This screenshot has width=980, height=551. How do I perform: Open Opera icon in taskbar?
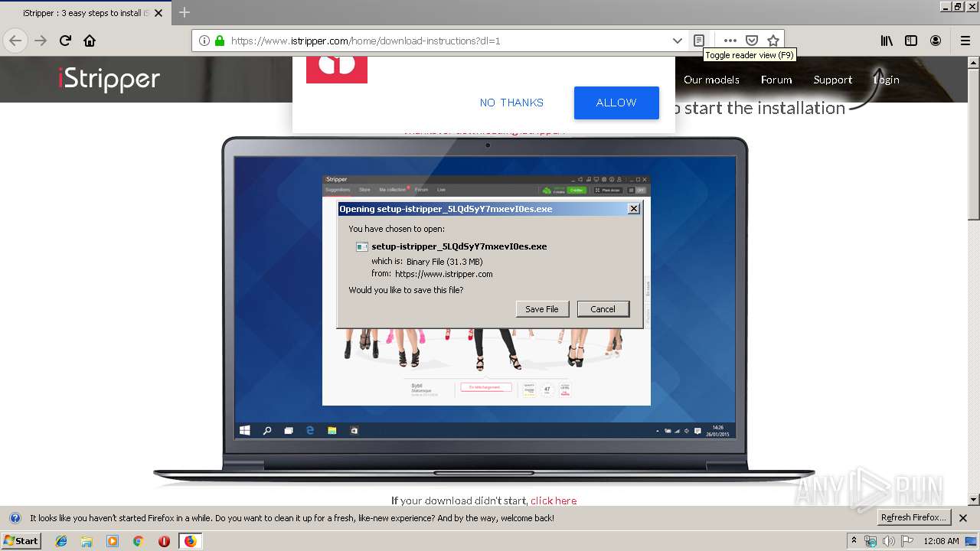[164, 540]
